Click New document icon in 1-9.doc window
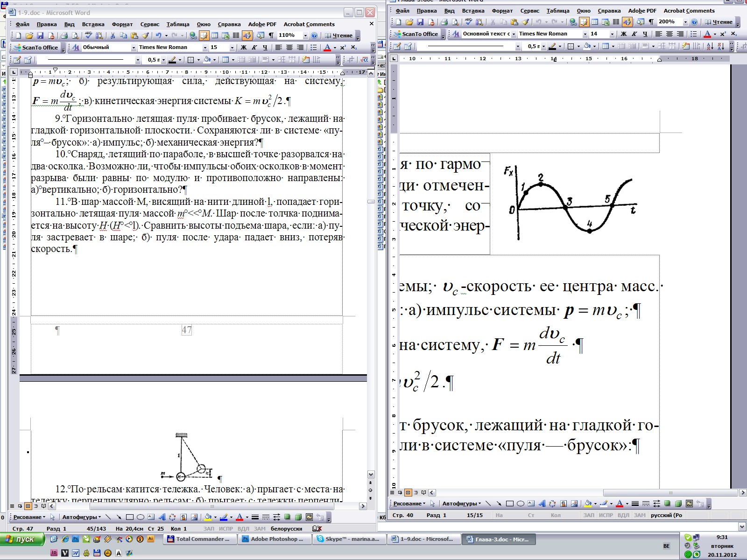Screen dimensions: 747x560 (18, 35)
